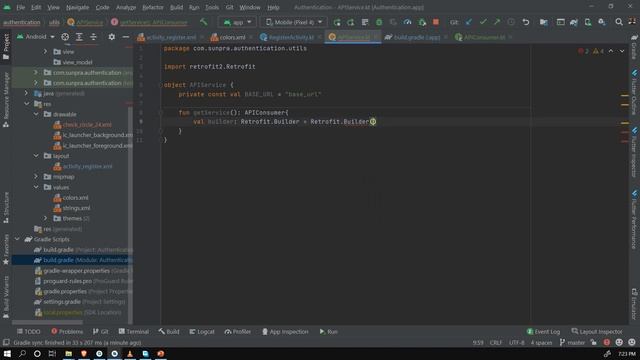Collapse the res folder
Screen dimensions: 640x360
tap(27, 104)
